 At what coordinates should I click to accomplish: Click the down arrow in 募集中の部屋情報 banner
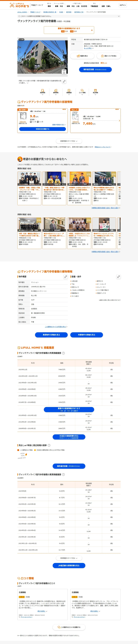pos(92,30)
